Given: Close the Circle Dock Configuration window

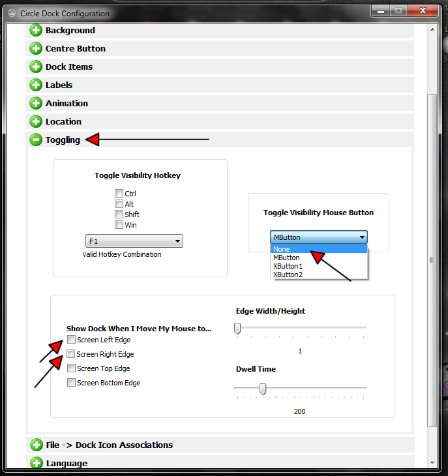Looking at the screenshot, I should pyautogui.click(x=423, y=11).
